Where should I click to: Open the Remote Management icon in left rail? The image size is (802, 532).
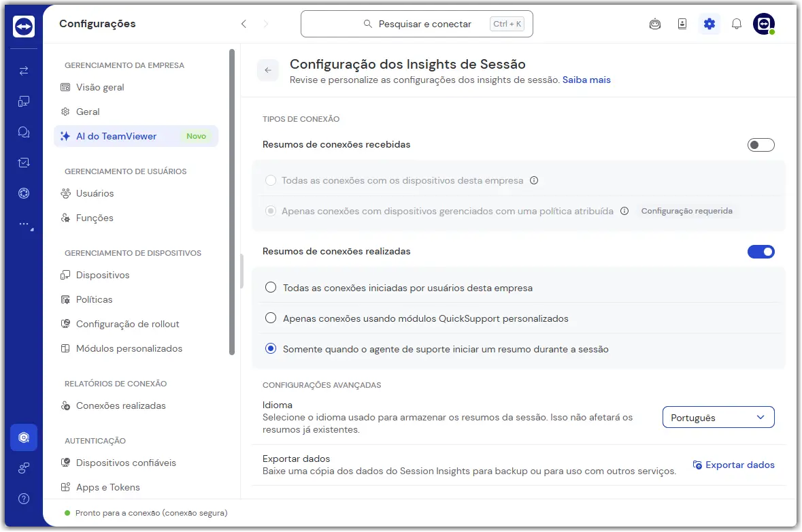click(24, 163)
